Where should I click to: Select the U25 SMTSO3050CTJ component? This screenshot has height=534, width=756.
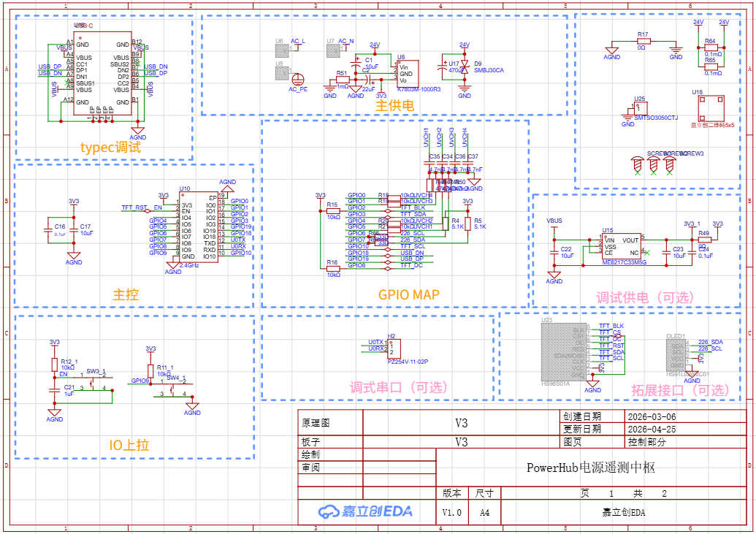point(640,107)
